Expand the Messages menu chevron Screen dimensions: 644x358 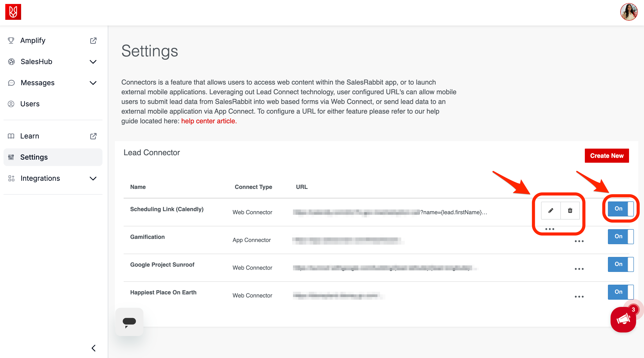click(x=93, y=83)
